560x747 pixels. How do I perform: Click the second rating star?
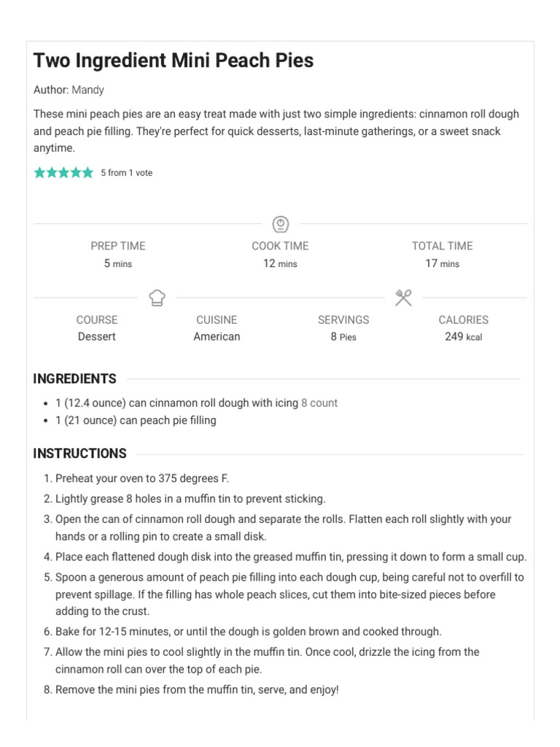(52, 172)
